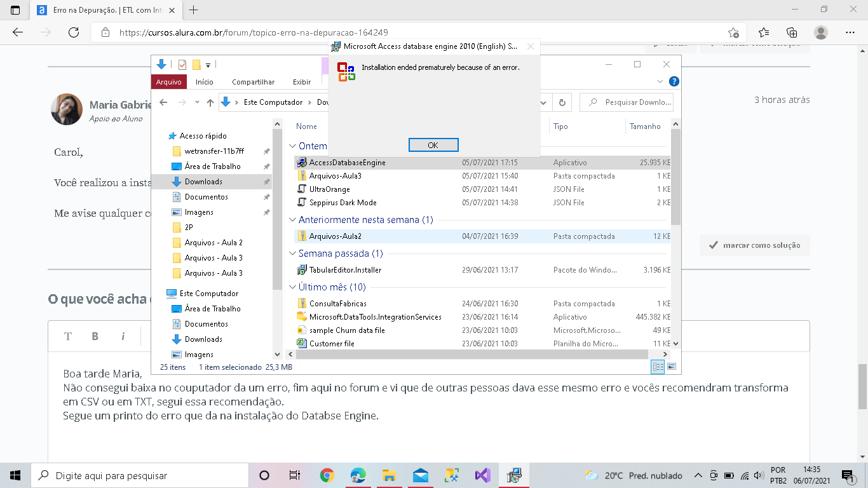Open the Exibir ribbon tab

pos(302,82)
